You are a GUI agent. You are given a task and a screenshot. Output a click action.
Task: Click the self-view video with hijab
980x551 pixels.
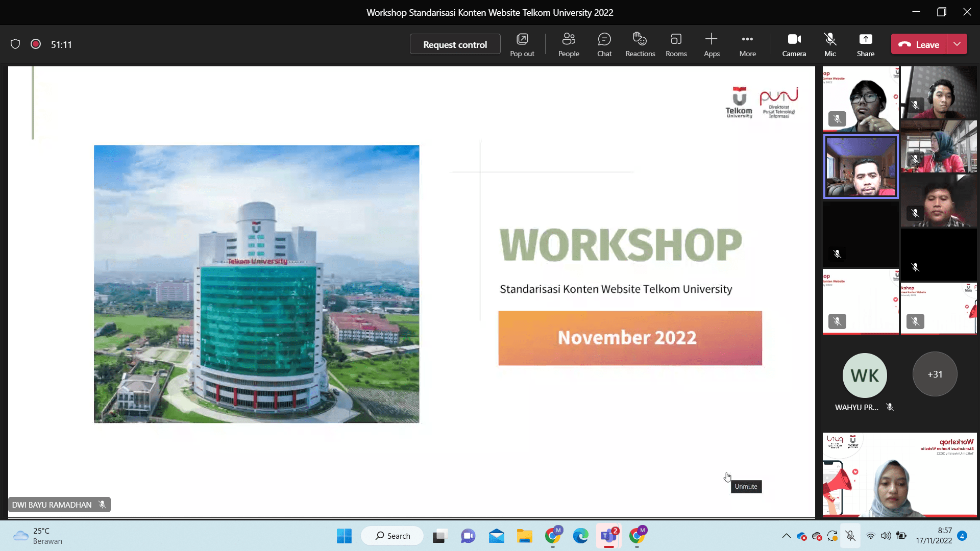click(899, 474)
